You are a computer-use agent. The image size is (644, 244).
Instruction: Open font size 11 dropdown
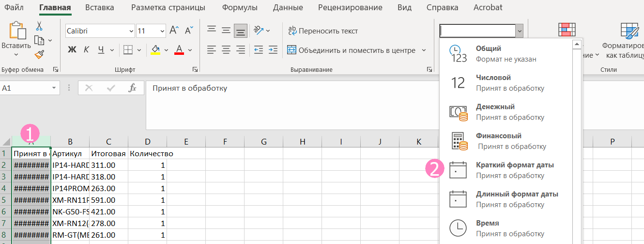tap(161, 31)
